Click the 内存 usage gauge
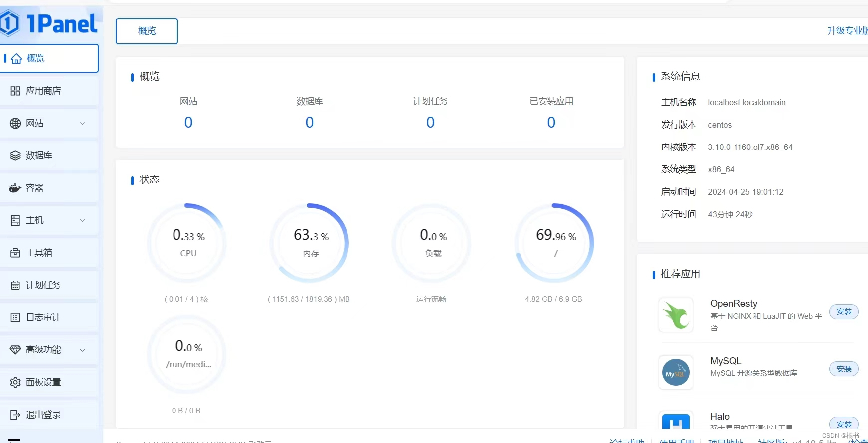Screen dimensions: 868x443 tap(309, 243)
